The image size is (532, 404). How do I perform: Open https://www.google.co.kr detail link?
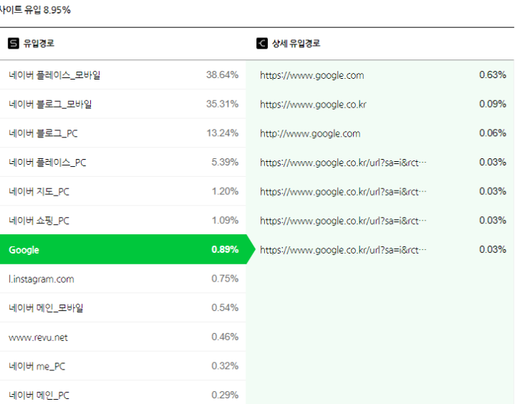coord(313,105)
